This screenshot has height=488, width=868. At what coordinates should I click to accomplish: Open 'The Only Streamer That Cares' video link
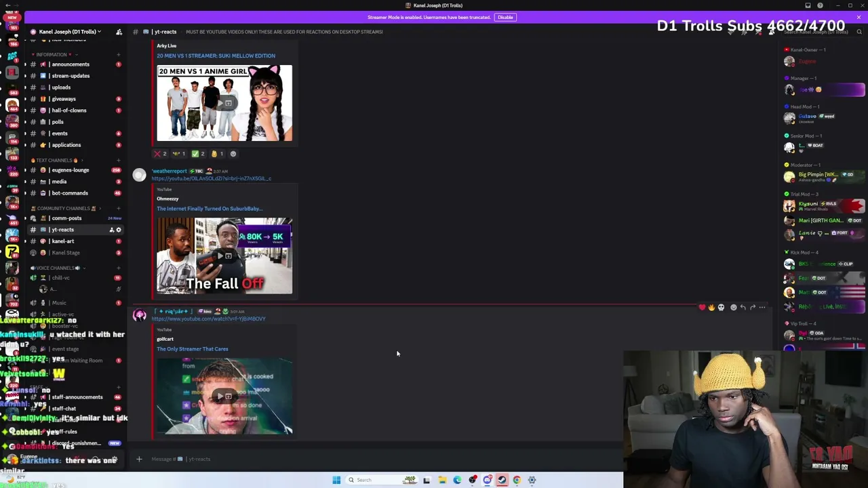tap(193, 349)
